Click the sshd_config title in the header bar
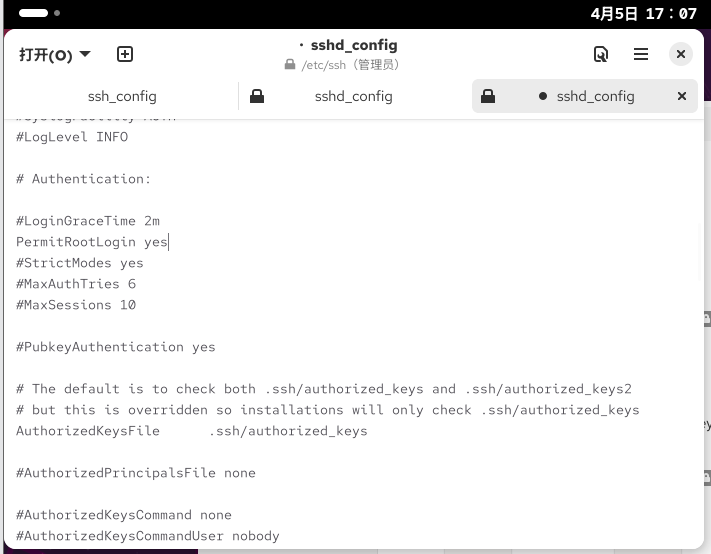The image size is (711, 554). pos(354,45)
